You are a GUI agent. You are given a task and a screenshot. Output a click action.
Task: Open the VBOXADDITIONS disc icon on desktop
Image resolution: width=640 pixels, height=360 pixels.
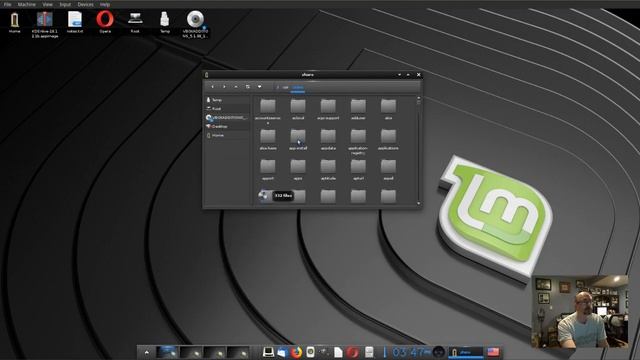195,24
